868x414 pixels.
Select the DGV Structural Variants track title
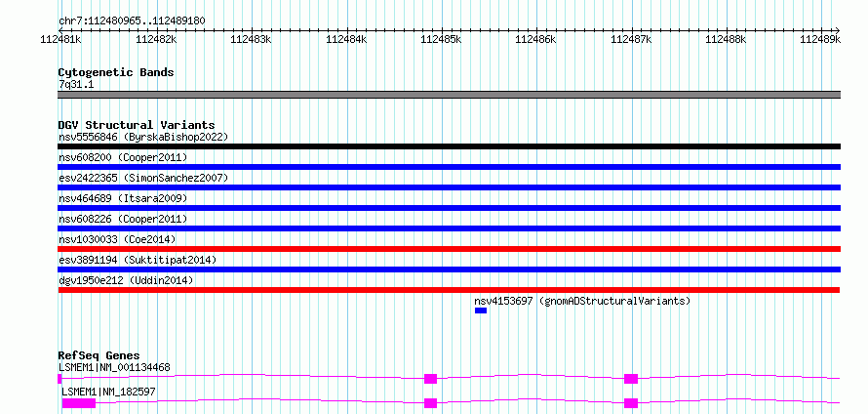click(x=137, y=125)
